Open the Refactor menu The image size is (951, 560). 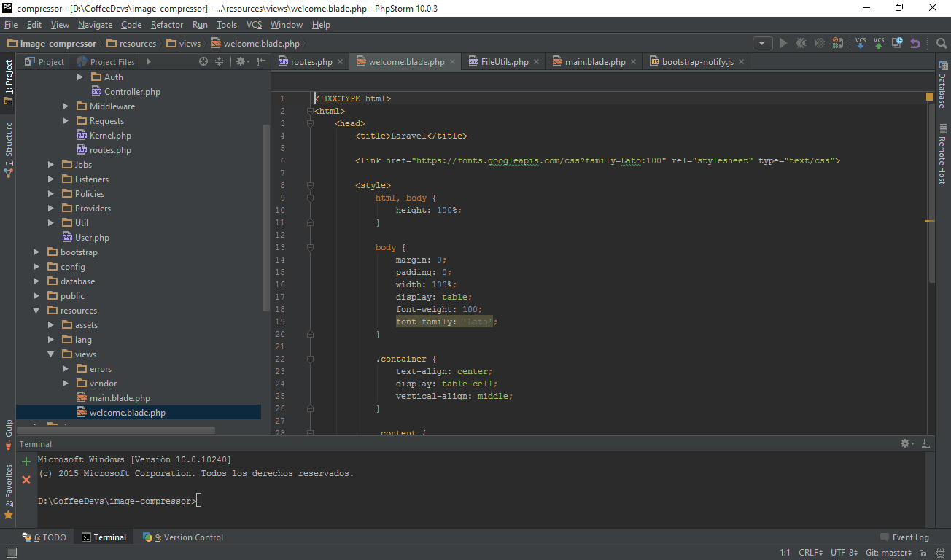[x=167, y=24]
